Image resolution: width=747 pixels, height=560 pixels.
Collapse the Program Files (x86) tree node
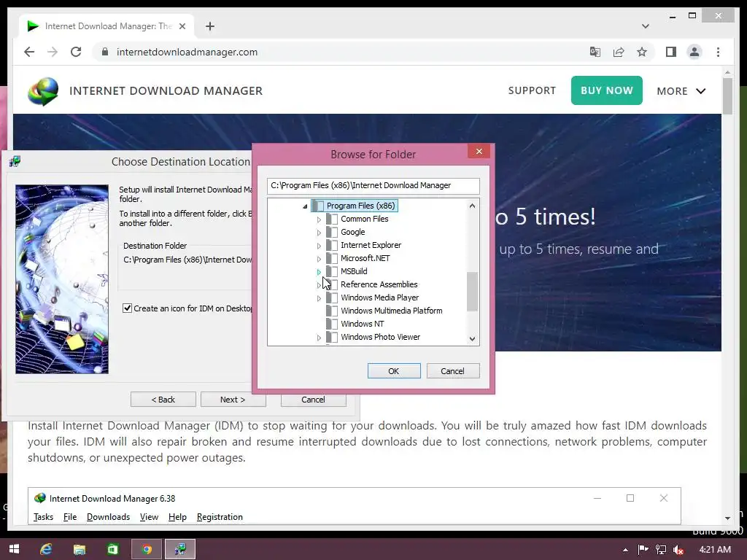click(305, 206)
